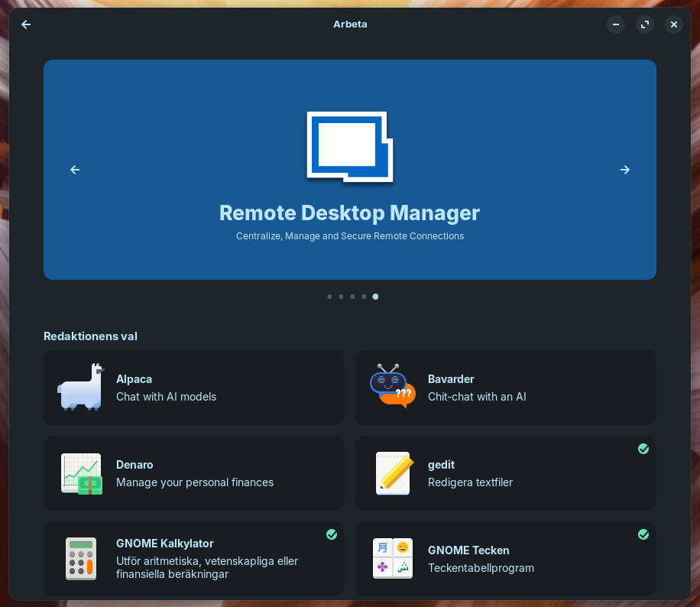Go back using the header arrow

(26, 24)
